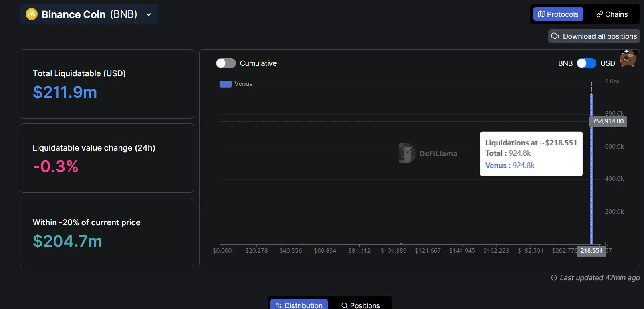Click the 754,914.00 crosshair value marker
The image size is (644, 309).
[608, 121]
